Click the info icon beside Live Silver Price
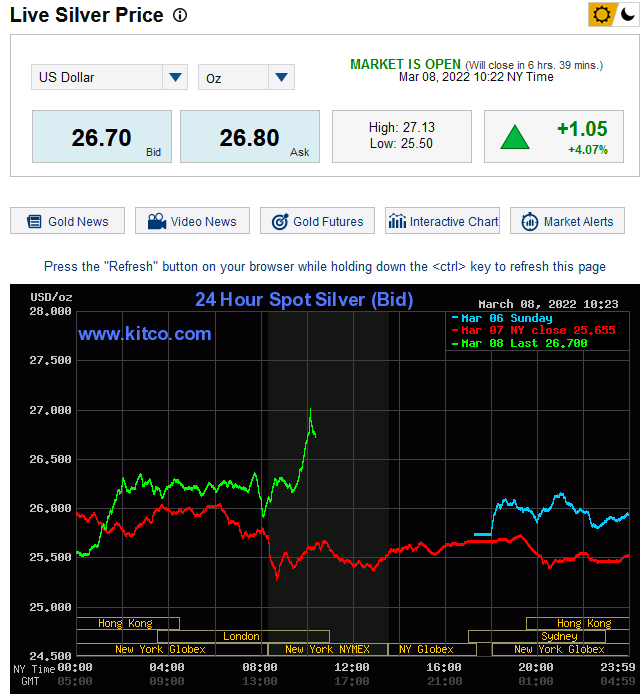The height and width of the screenshot is (695, 642). coord(180,16)
